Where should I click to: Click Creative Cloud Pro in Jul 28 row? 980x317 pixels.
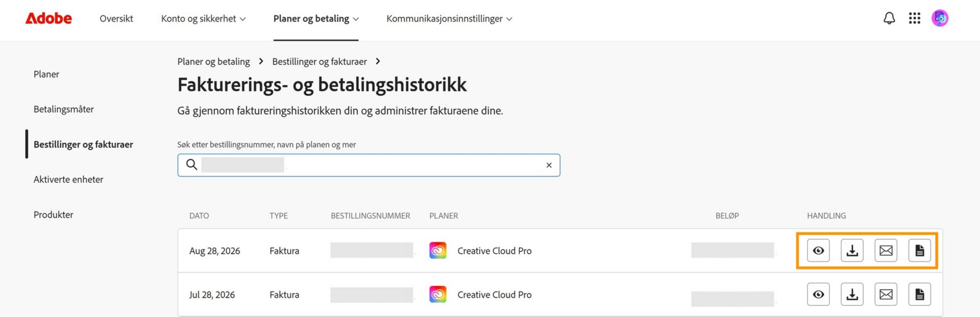(x=495, y=295)
